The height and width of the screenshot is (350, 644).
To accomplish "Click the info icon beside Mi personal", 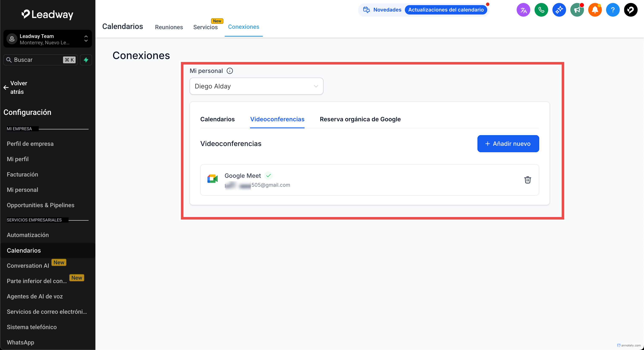I will tap(230, 71).
